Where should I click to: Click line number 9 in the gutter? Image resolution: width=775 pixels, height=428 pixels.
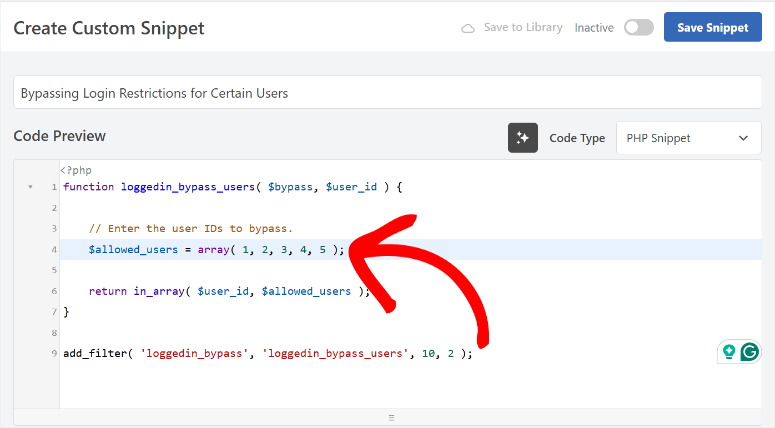53,353
